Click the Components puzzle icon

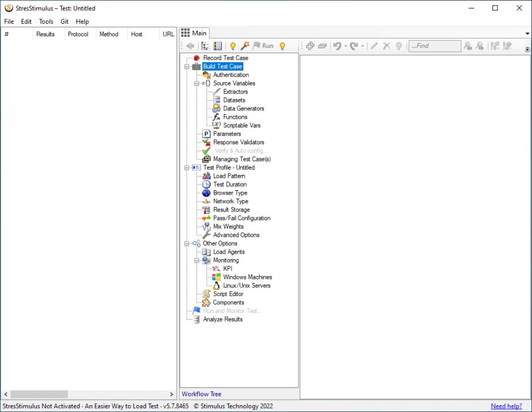click(x=206, y=302)
